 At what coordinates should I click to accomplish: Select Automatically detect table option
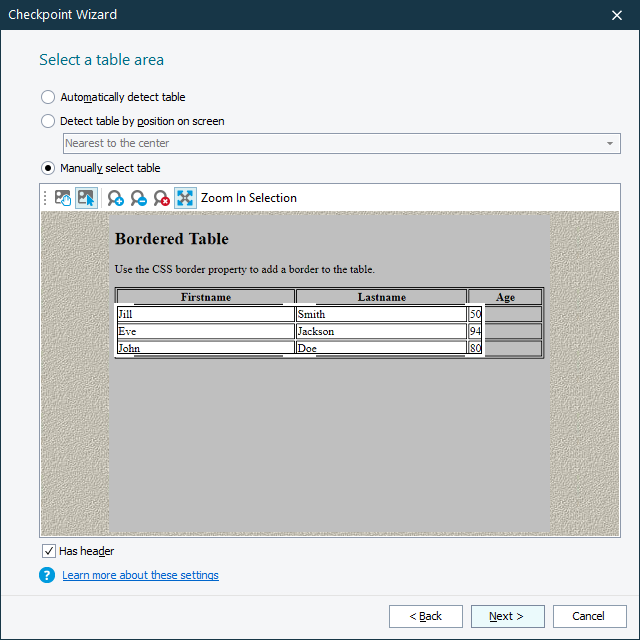pos(48,97)
